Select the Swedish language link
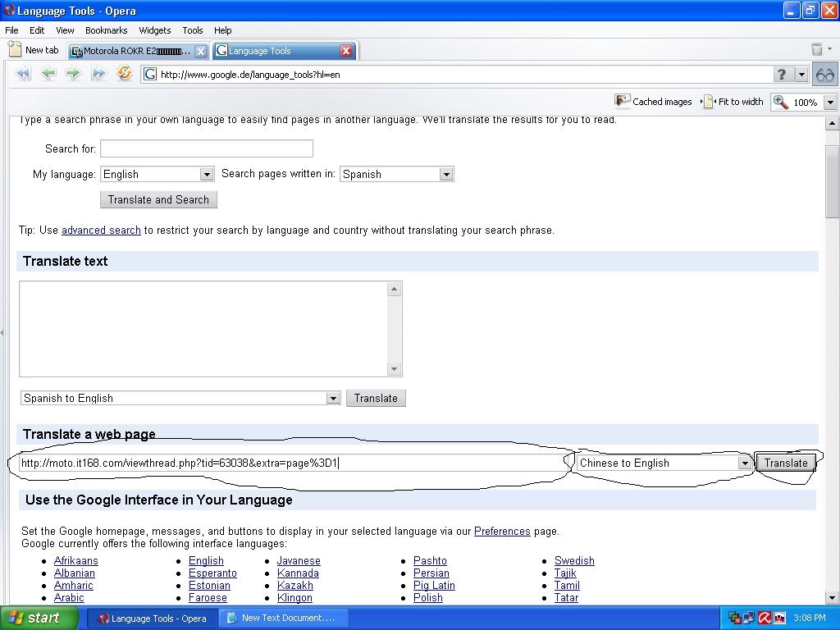Image resolution: width=840 pixels, height=630 pixels. click(574, 560)
